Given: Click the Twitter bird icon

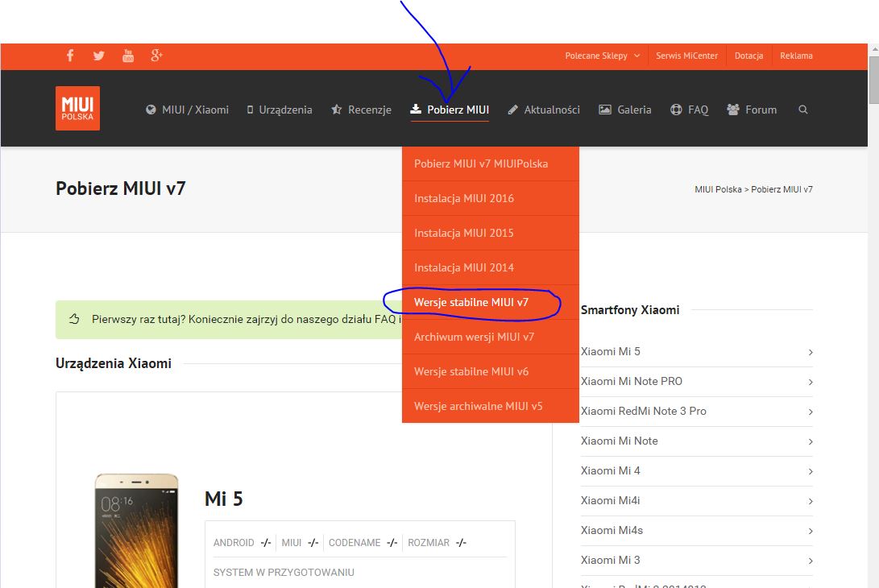Looking at the screenshot, I should click(x=98, y=56).
